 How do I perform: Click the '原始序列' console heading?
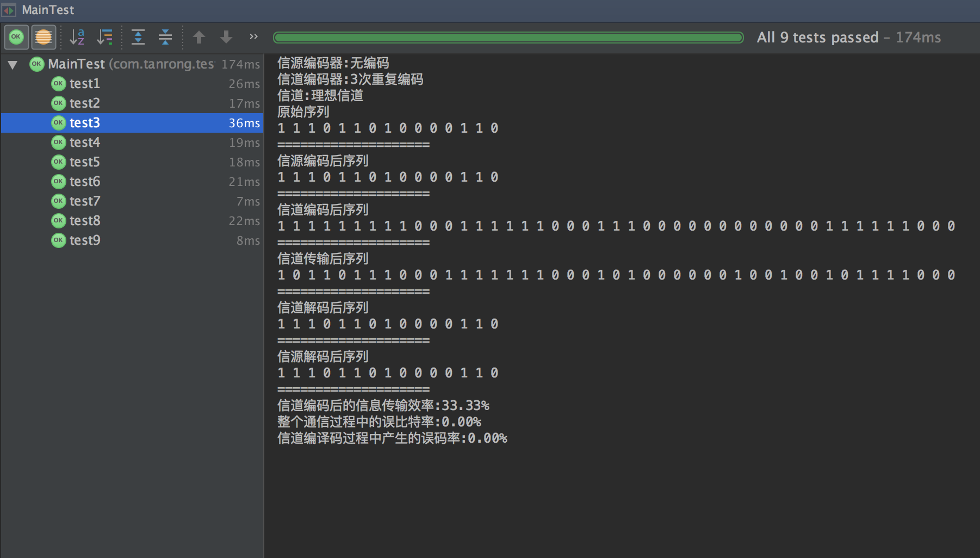(x=303, y=112)
